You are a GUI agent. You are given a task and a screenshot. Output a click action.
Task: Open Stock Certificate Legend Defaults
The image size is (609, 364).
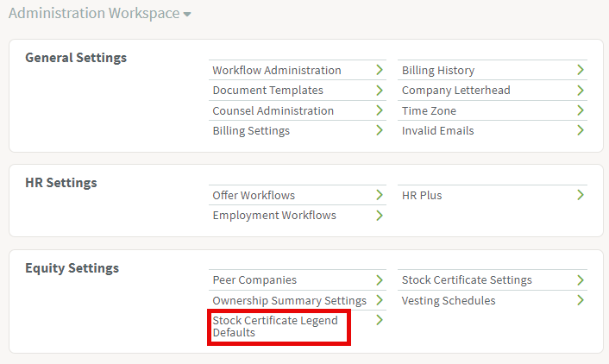point(275,326)
